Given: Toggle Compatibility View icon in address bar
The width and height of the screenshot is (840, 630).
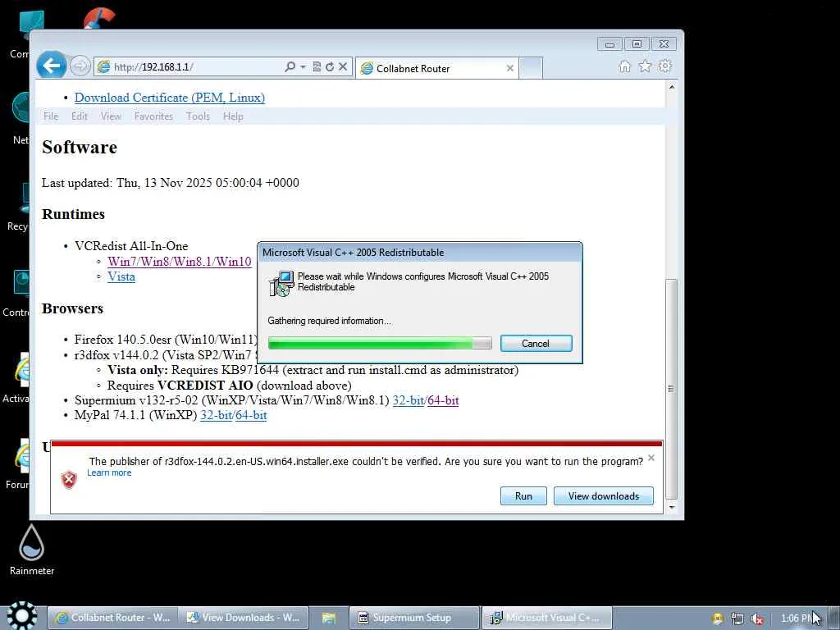Looking at the screenshot, I should pos(317,67).
